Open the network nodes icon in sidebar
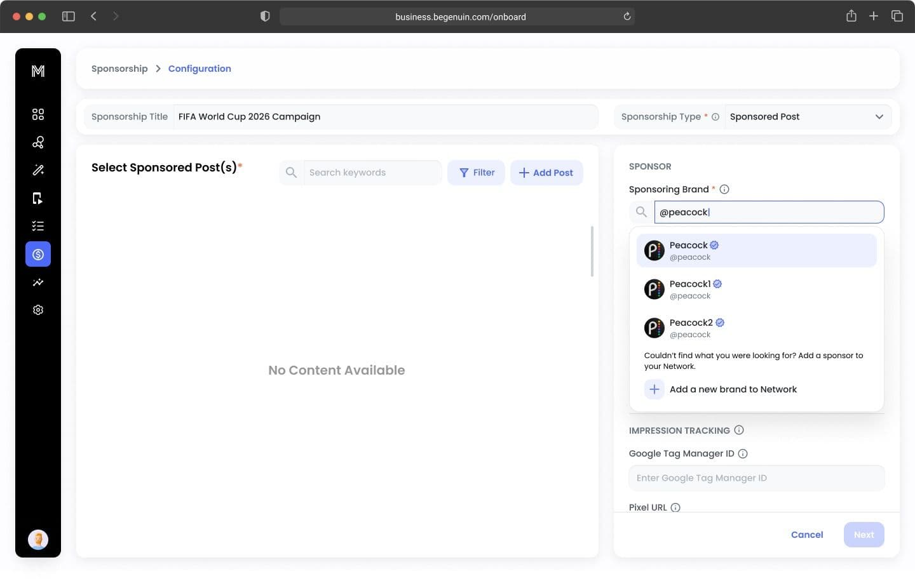Image resolution: width=915 pixels, height=588 pixels. [38, 142]
